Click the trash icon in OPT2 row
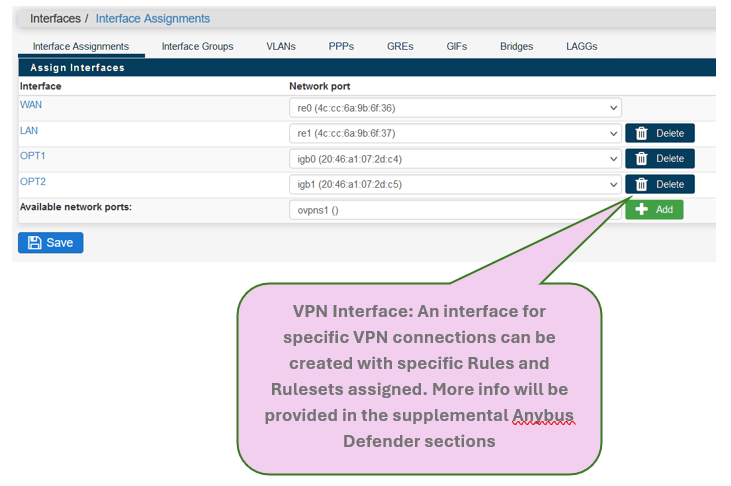 pyautogui.click(x=642, y=185)
